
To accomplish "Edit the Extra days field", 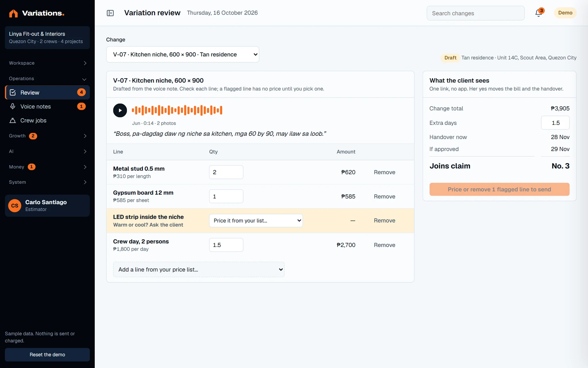I will tap(555, 123).
